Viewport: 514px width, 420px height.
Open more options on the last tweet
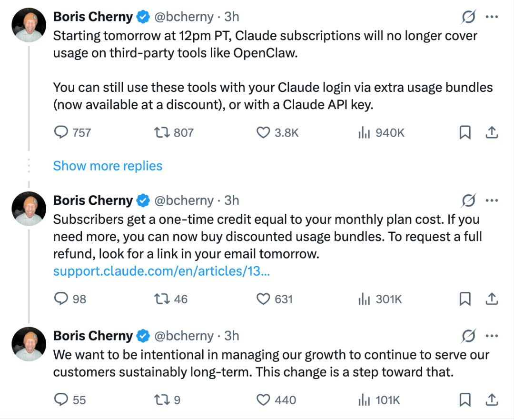(492, 336)
